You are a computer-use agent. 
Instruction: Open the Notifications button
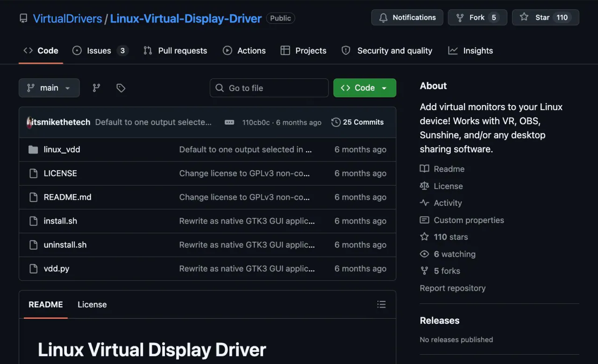point(407,17)
